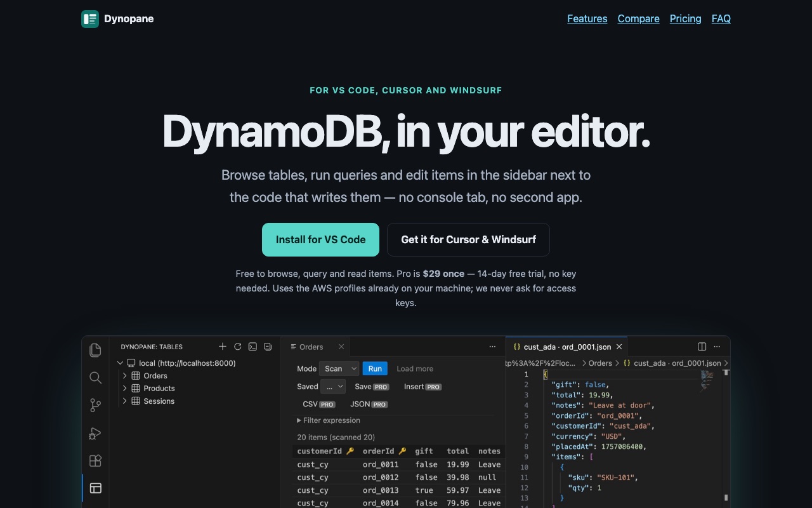Click the JSON PRO export button
The width and height of the screenshot is (812, 508).
coord(369,404)
